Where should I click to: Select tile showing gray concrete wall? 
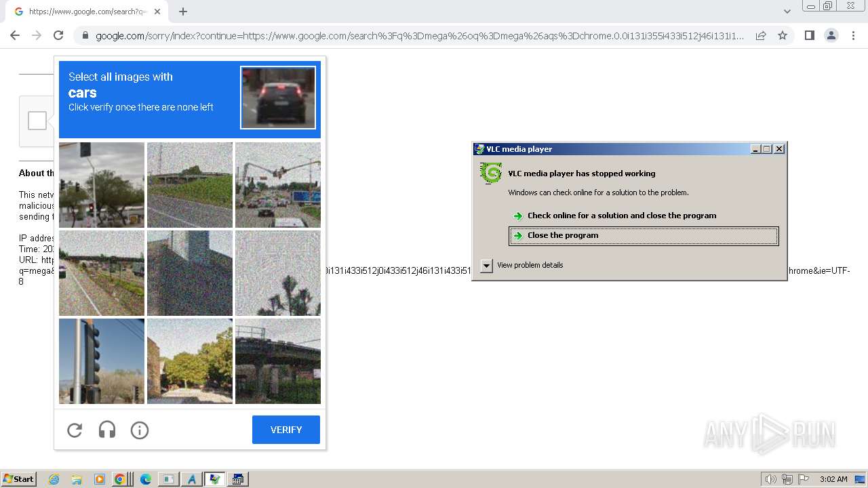190,273
